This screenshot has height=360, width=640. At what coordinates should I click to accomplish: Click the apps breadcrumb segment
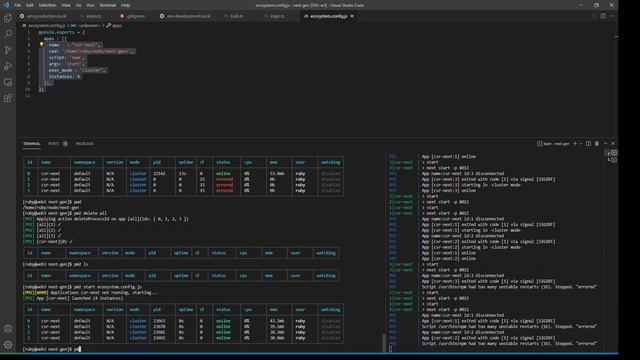[x=117, y=25]
